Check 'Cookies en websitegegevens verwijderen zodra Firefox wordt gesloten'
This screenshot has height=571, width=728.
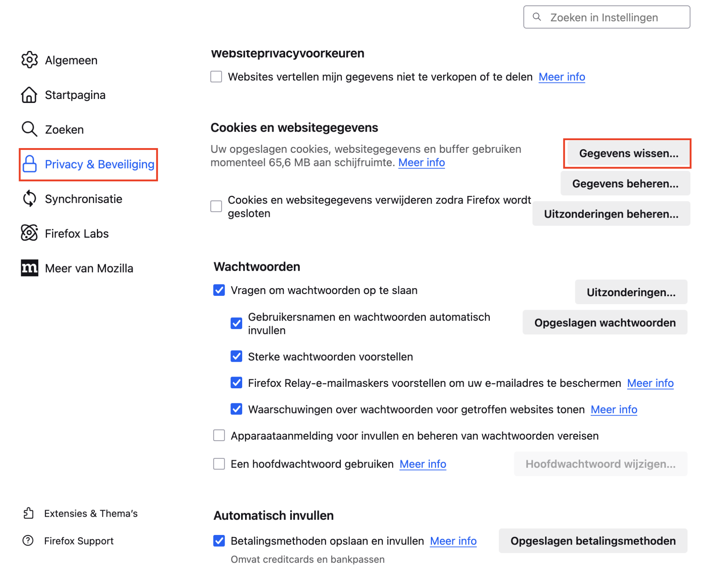pyautogui.click(x=216, y=206)
